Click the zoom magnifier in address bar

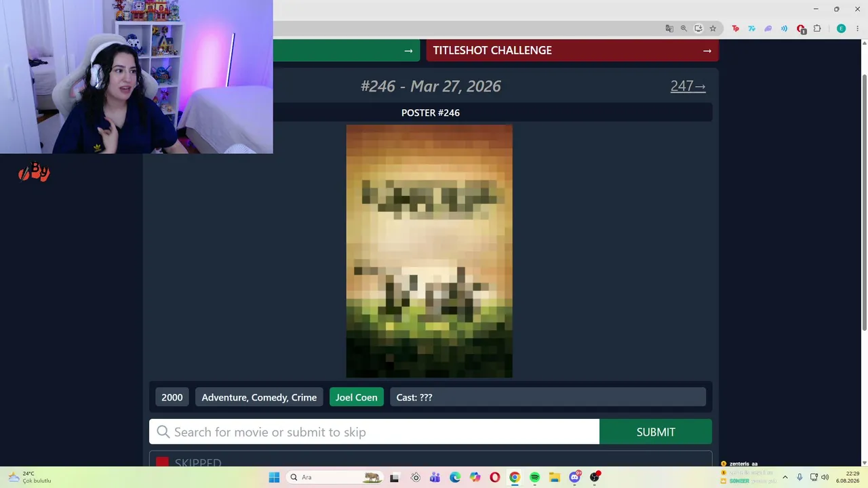pyautogui.click(x=684, y=28)
